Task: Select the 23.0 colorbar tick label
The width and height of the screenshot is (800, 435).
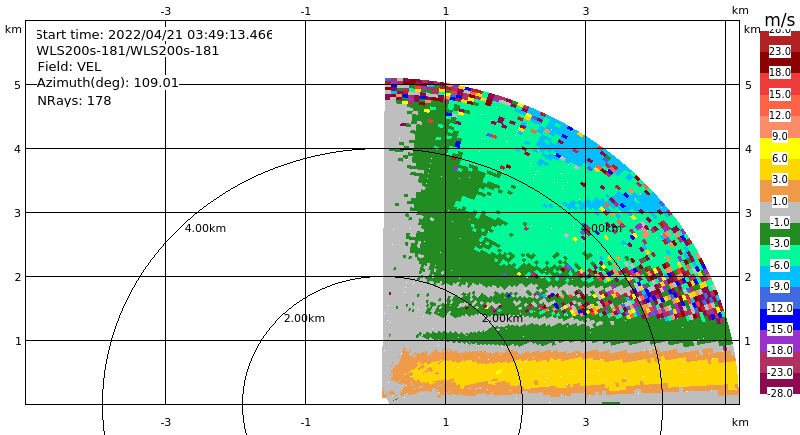Action: [x=780, y=51]
